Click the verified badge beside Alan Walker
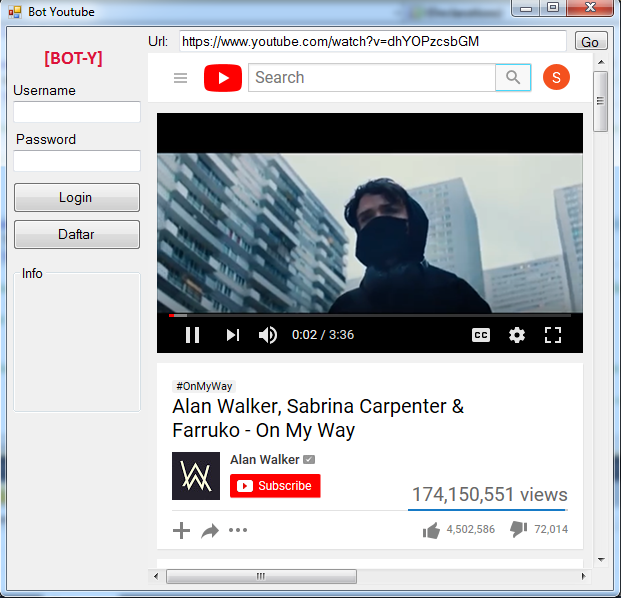 tap(309, 459)
